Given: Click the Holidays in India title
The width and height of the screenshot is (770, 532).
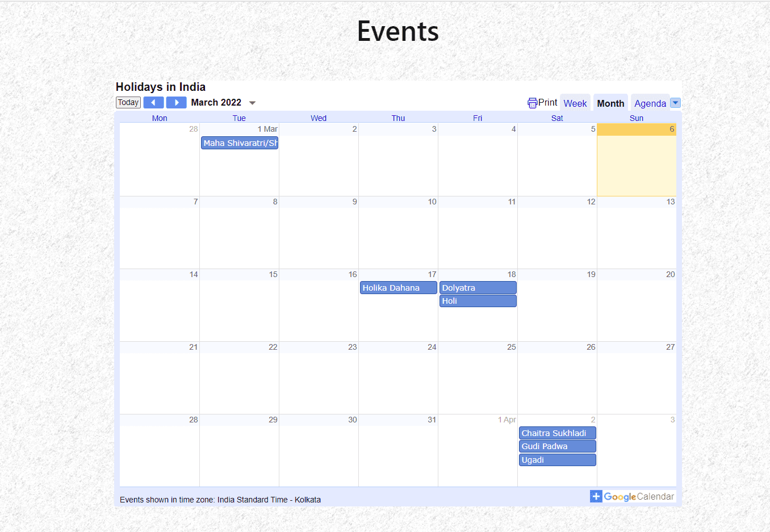Looking at the screenshot, I should pyautogui.click(x=161, y=87).
